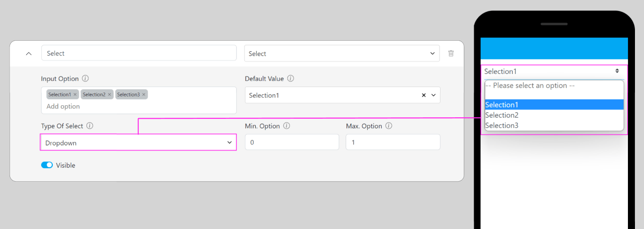
Task: Focus the Add option input
Action: tap(63, 106)
